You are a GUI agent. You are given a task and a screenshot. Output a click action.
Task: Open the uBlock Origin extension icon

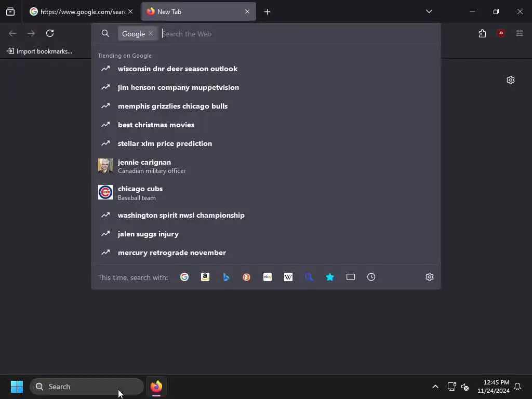tap(501, 33)
